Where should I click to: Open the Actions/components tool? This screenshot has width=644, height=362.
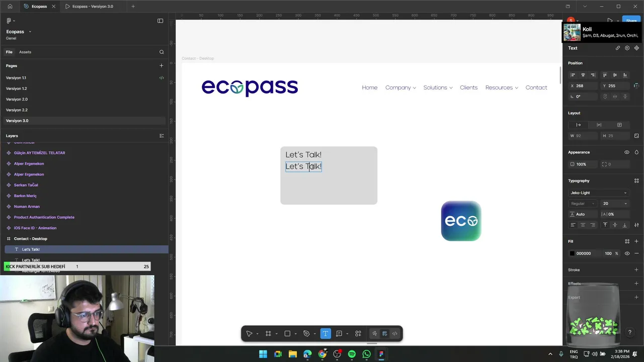358,333
